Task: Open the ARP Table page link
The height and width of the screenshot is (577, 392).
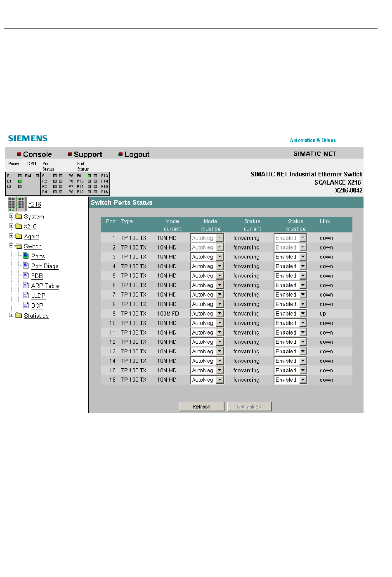Action: 45,286
